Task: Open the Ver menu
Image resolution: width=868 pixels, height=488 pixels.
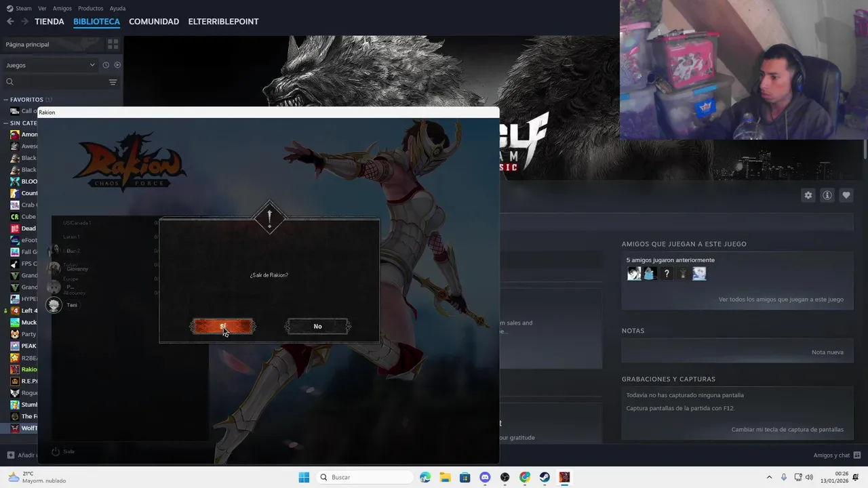Action: tap(42, 8)
